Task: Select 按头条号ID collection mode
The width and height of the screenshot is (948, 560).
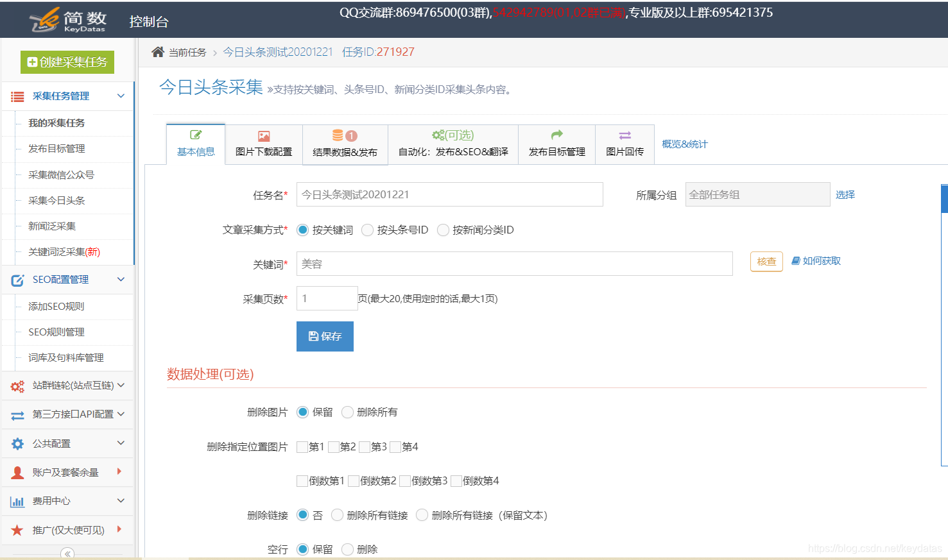Action: (x=367, y=230)
